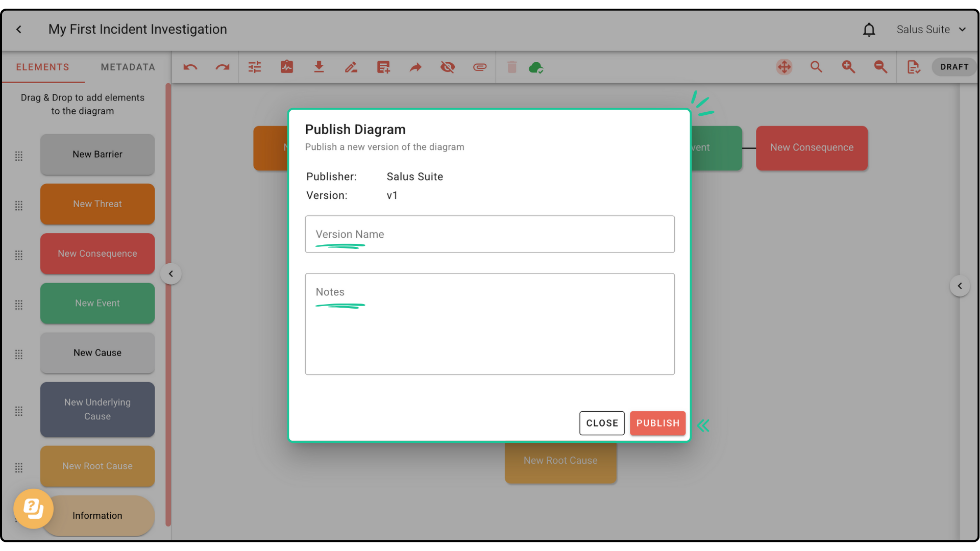Toggle the pan move tool icon
Image resolution: width=980 pixels, height=551 pixels.
[x=784, y=67]
